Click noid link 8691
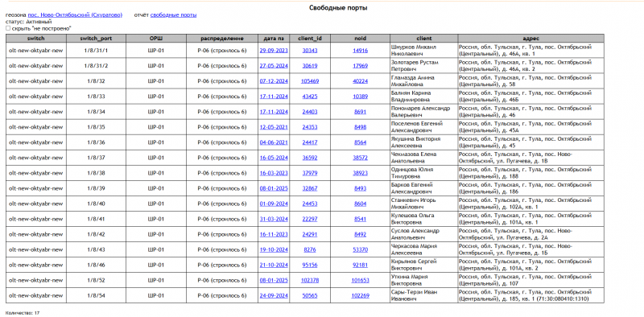644x317 pixels. tap(360, 112)
